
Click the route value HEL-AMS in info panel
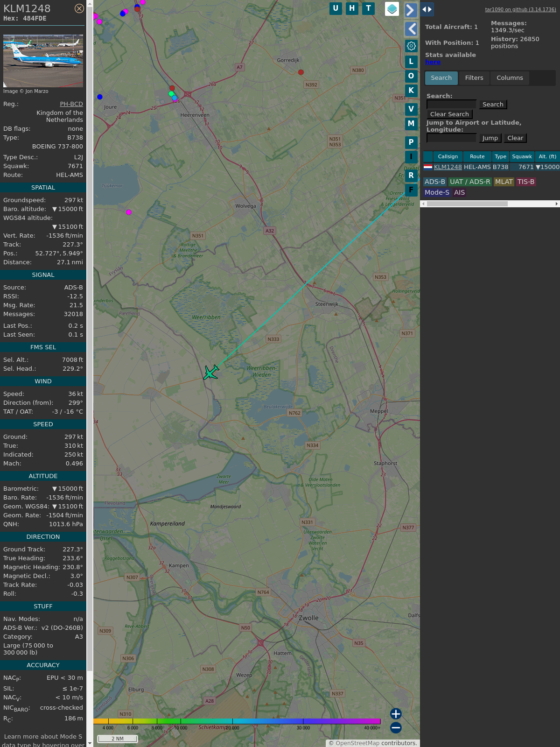point(70,175)
